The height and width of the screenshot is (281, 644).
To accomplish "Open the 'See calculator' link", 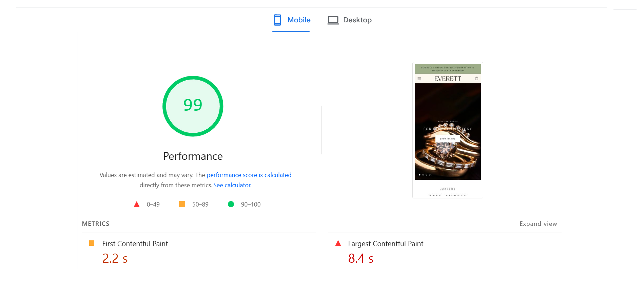I will click(x=232, y=185).
